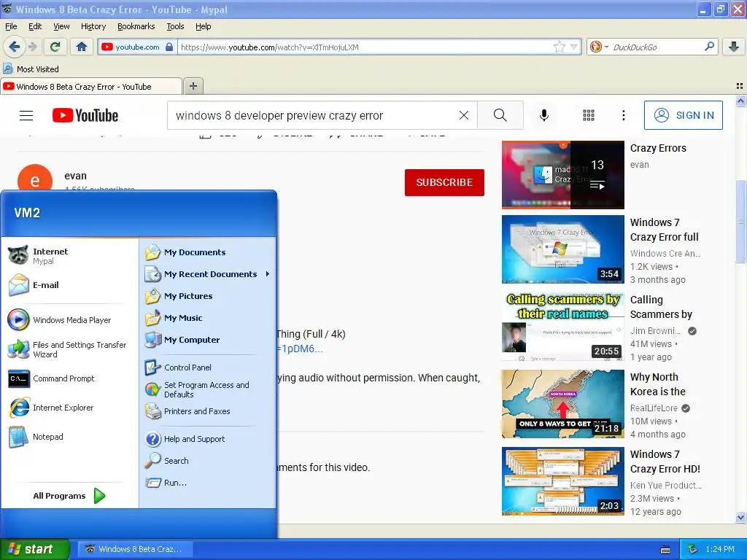The width and height of the screenshot is (747, 560).
Task: Open Windows 7 Crazy Error full thumbnail
Action: (562, 249)
